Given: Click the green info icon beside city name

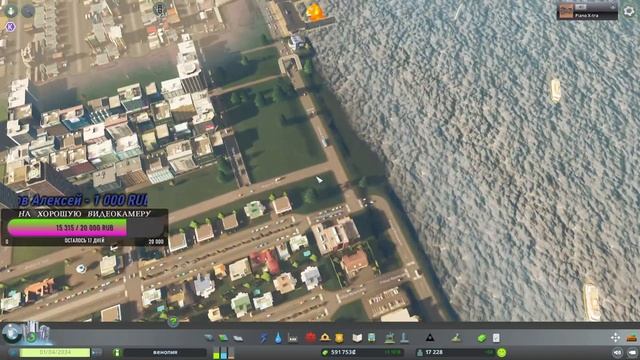Looking at the screenshot, I should pyautogui.click(x=118, y=352).
